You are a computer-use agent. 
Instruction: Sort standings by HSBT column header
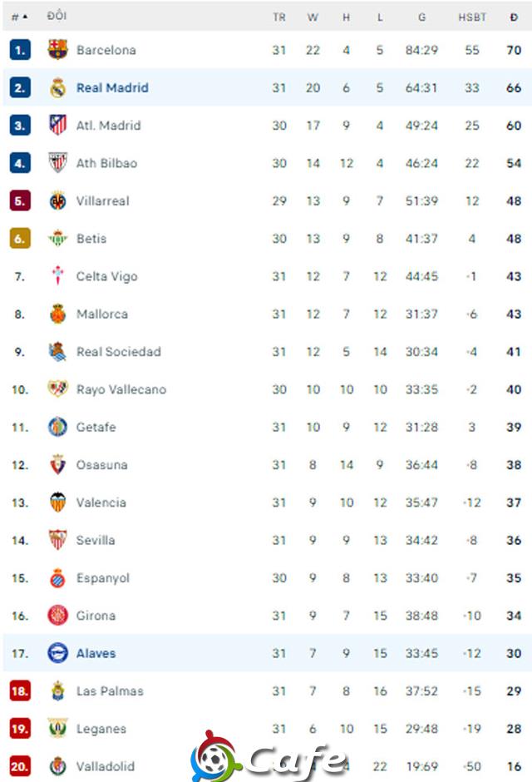pos(471,17)
